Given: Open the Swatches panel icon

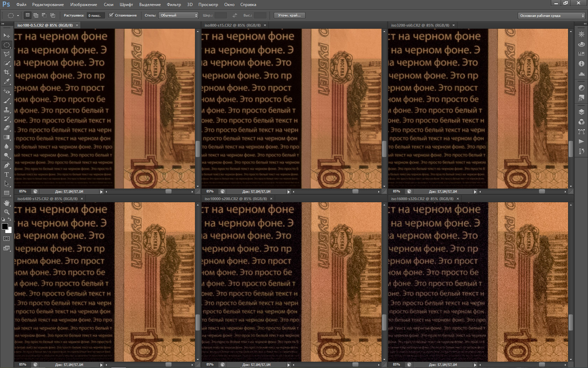Looking at the screenshot, I should [581, 54].
